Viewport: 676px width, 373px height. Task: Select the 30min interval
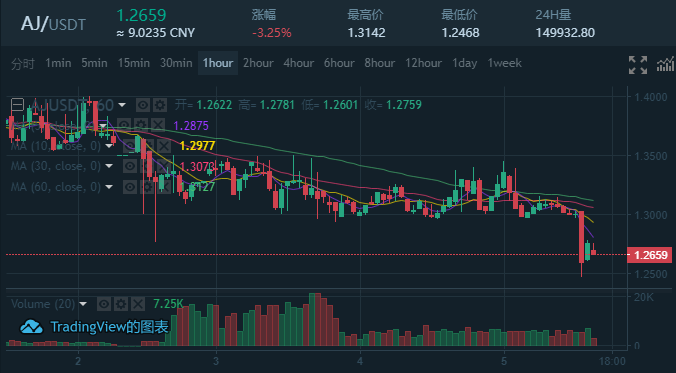(176, 63)
